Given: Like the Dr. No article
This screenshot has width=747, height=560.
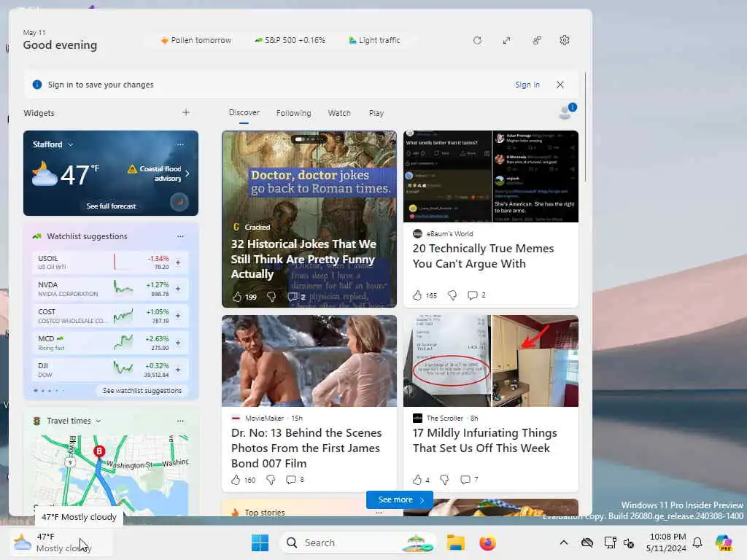Looking at the screenshot, I should point(243,480).
